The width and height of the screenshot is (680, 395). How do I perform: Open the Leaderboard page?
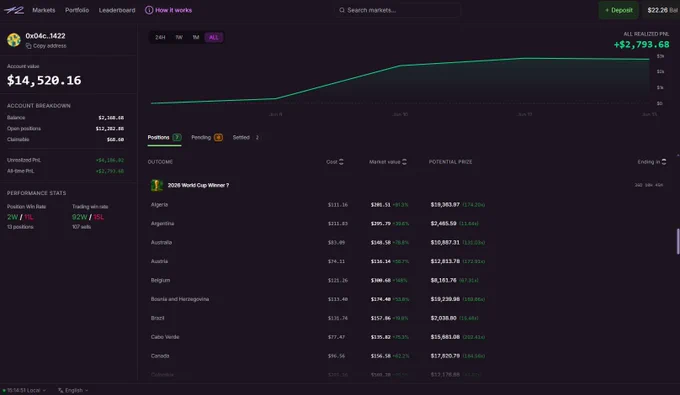click(117, 10)
